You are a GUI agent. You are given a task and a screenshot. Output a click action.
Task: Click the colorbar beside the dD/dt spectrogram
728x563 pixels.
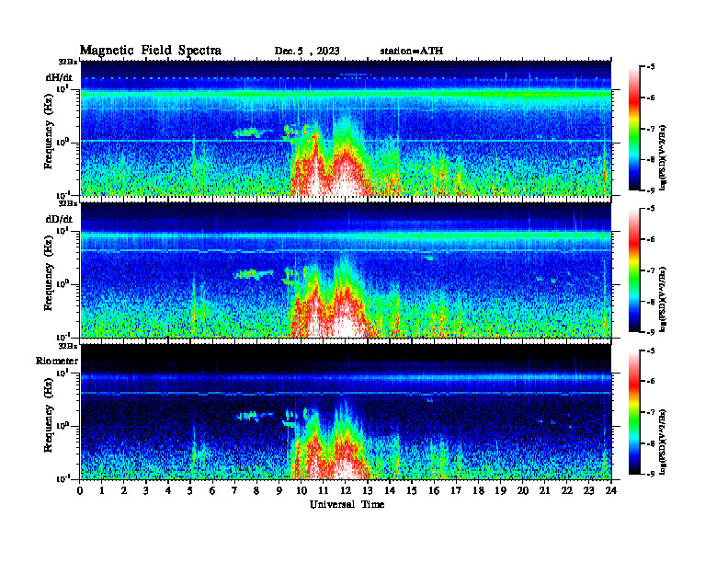pos(633,270)
